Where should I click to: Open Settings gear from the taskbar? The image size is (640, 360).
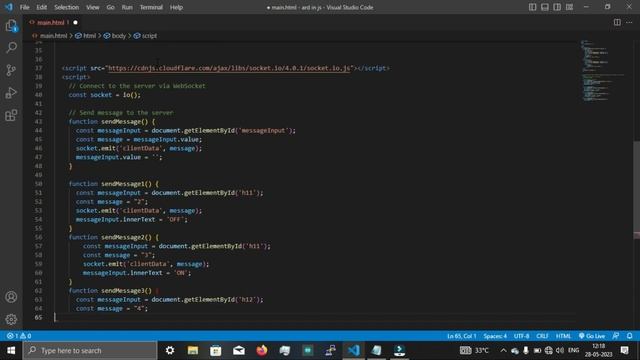pyautogui.click(x=170, y=350)
